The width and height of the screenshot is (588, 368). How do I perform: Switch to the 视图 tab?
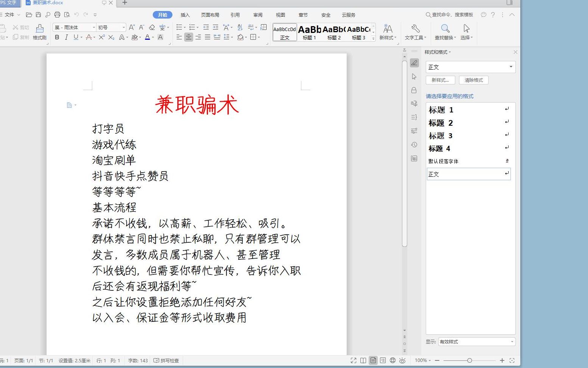[x=281, y=15]
